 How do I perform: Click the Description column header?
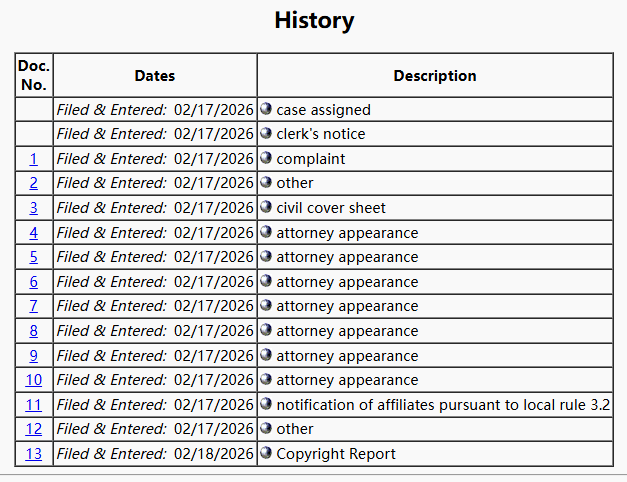pyautogui.click(x=434, y=76)
